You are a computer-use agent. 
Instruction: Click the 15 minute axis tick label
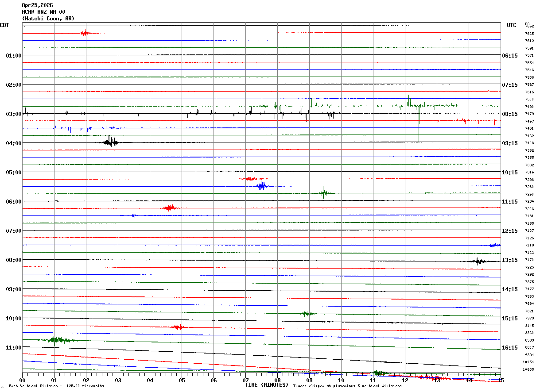501,380
